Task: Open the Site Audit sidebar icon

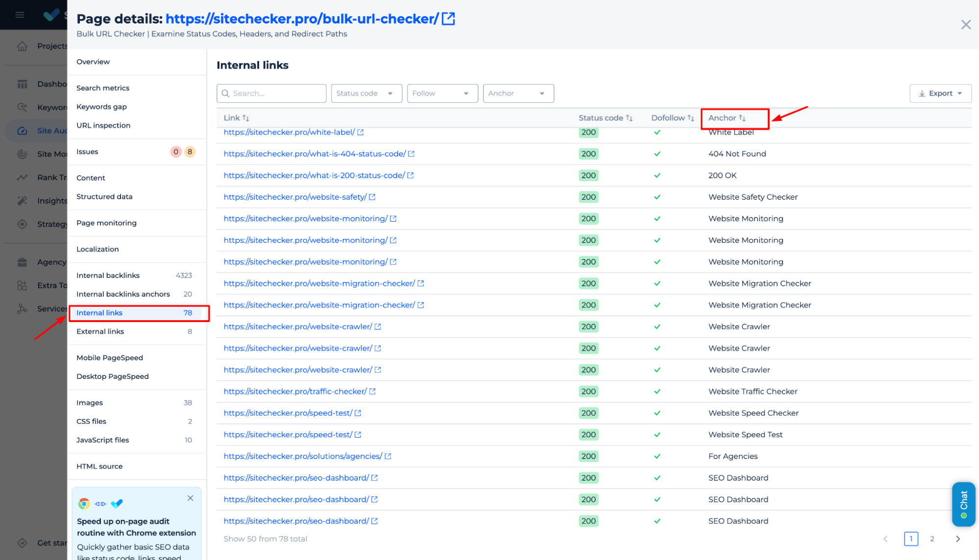Action: click(x=22, y=131)
